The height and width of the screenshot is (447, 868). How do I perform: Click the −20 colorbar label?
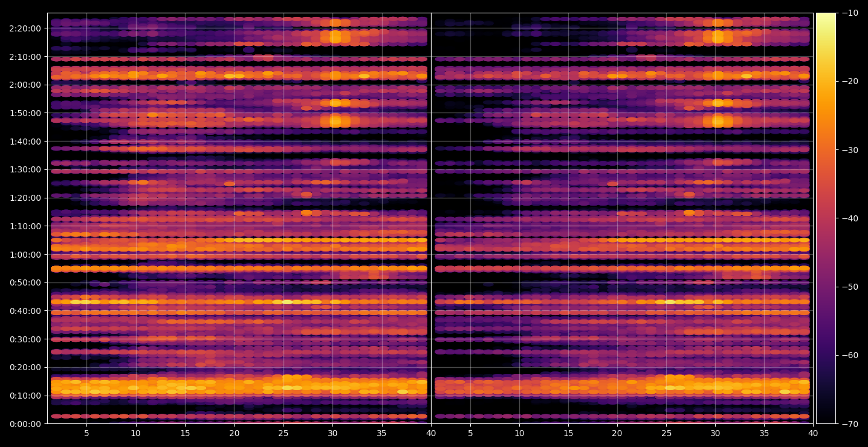click(x=849, y=81)
